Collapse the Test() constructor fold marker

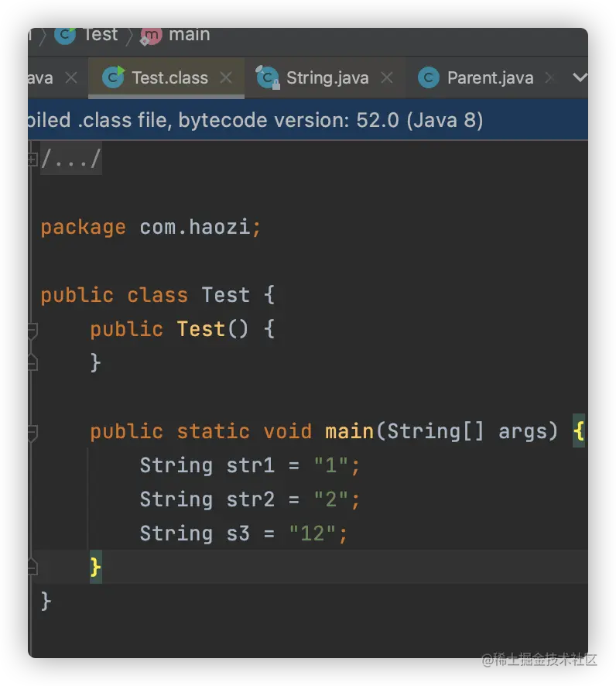click(32, 331)
